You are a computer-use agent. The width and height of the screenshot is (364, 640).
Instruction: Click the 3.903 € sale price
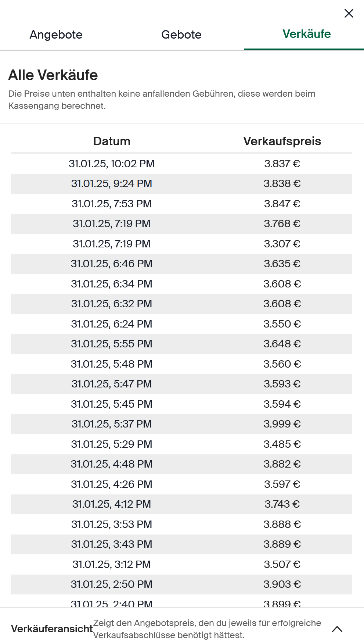(282, 584)
